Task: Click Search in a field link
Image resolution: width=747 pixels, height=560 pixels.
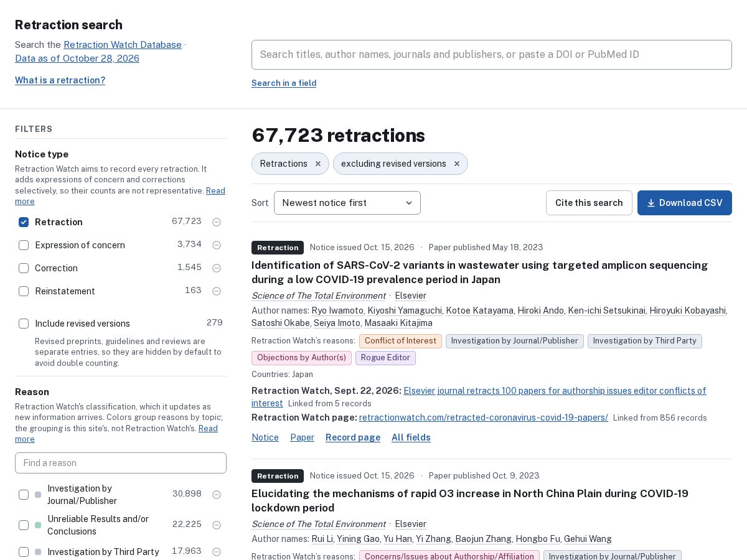Action: (284, 83)
